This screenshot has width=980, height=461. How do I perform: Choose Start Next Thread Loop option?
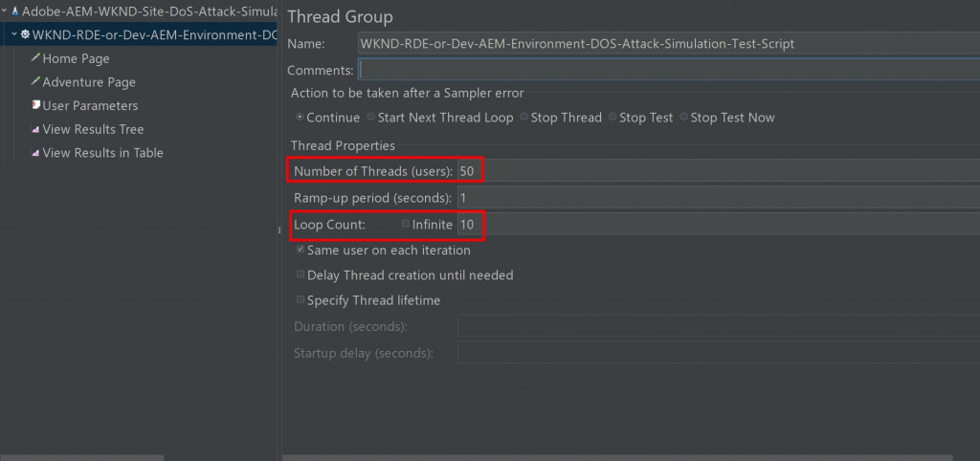coord(370,118)
